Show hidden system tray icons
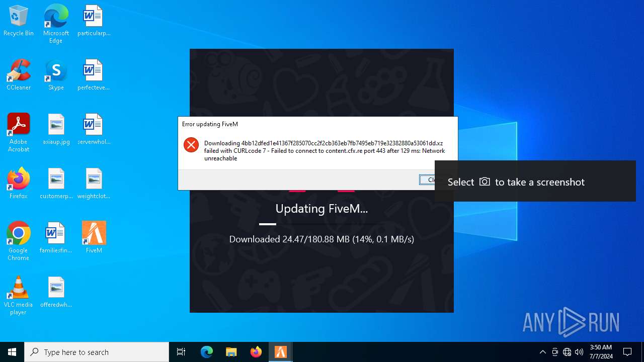This screenshot has height=362, width=644. click(542, 352)
